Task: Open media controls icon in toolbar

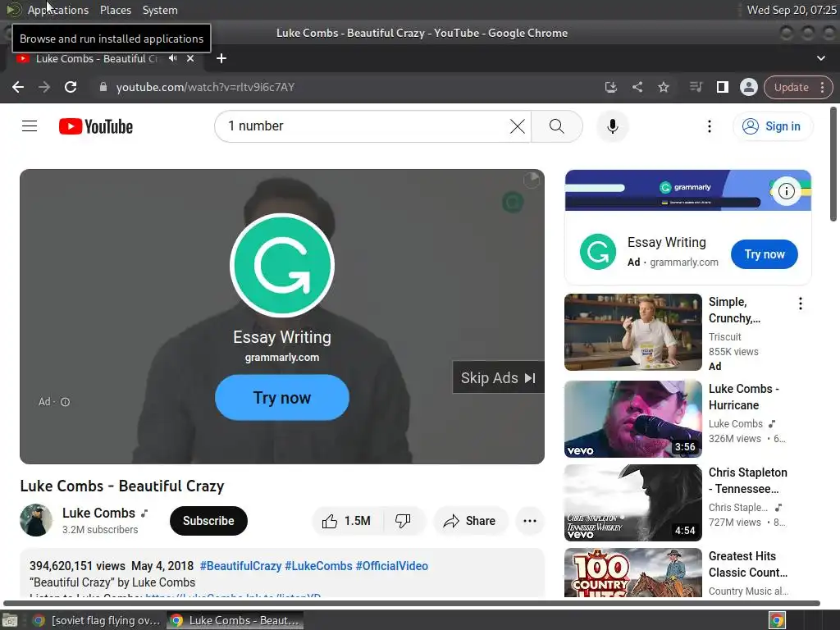Action: coord(696,87)
